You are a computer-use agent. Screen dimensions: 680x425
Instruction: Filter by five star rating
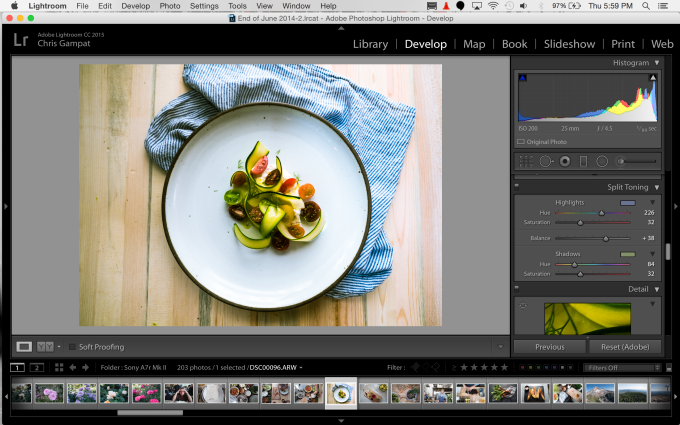pyautogui.click(x=504, y=368)
